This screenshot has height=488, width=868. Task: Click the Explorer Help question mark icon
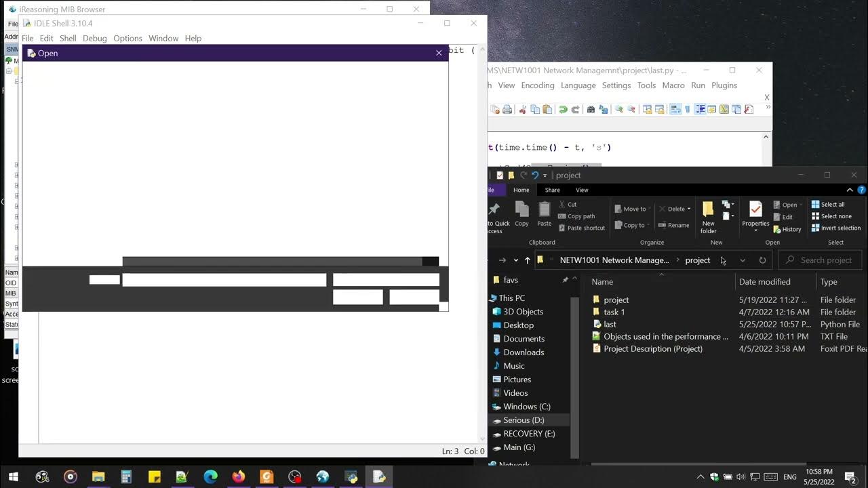(x=861, y=190)
